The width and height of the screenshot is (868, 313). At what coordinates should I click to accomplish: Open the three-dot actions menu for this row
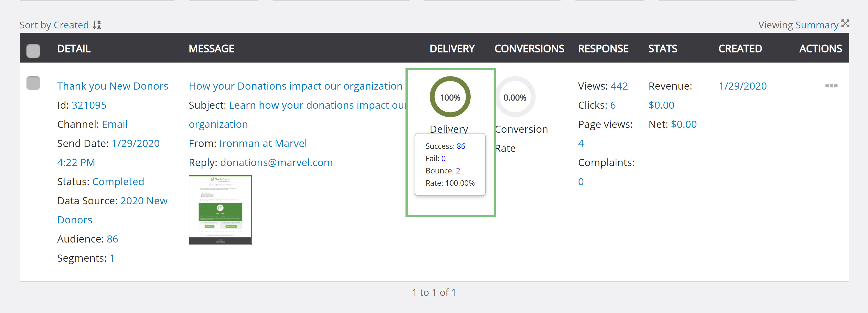pos(831,86)
